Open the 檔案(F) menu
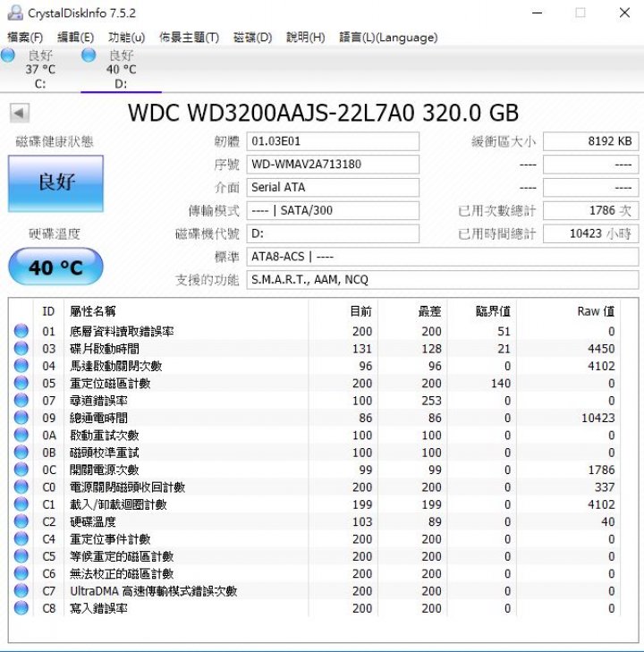Viewport: 644px width, 652px height. coord(25,38)
